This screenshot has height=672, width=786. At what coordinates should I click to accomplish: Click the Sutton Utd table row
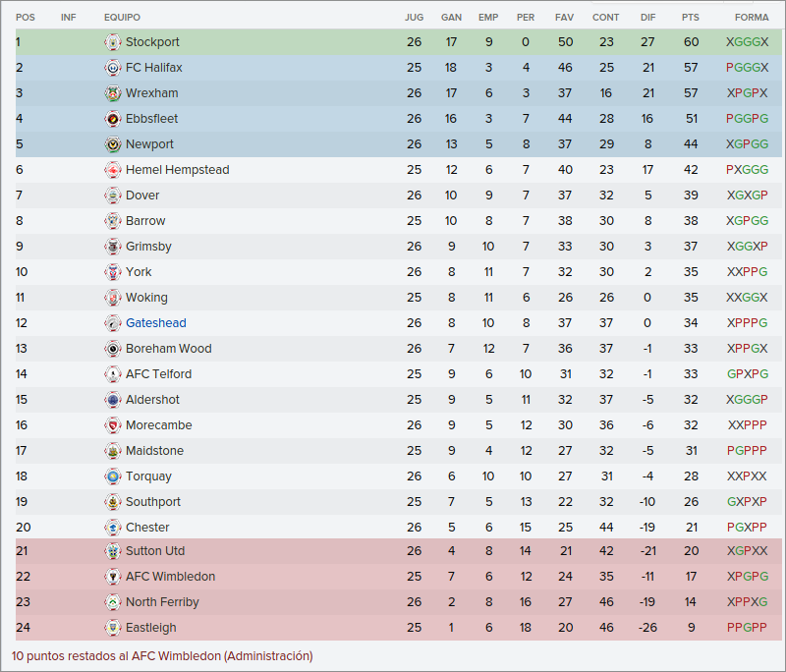[399, 551]
